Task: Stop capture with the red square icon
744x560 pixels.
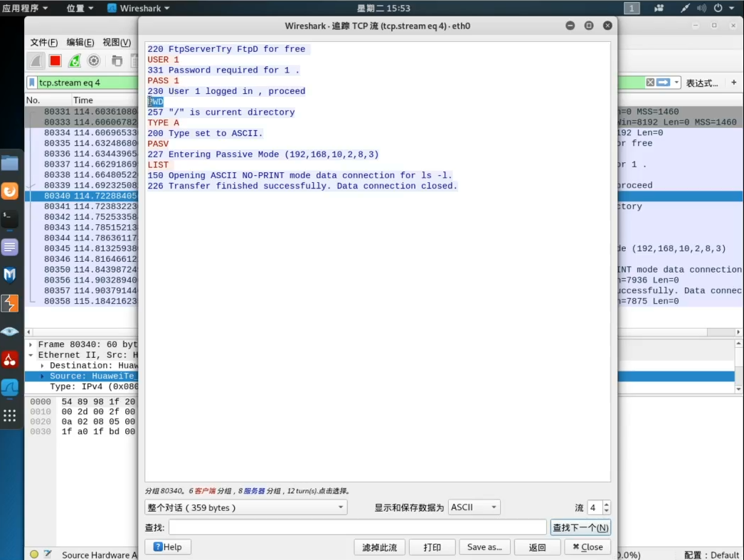Action: click(55, 60)
